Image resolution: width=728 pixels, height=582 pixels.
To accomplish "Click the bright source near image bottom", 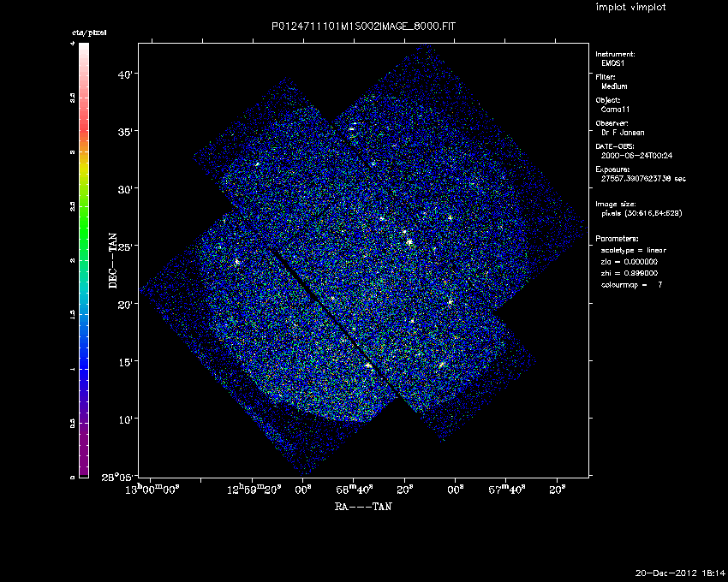I will [368, 365].
